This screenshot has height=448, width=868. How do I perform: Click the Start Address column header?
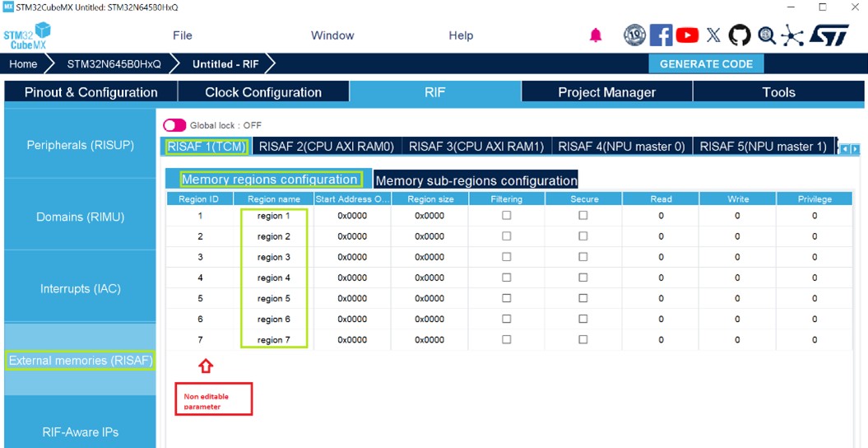pyautogui.click(x=353, y=199)
